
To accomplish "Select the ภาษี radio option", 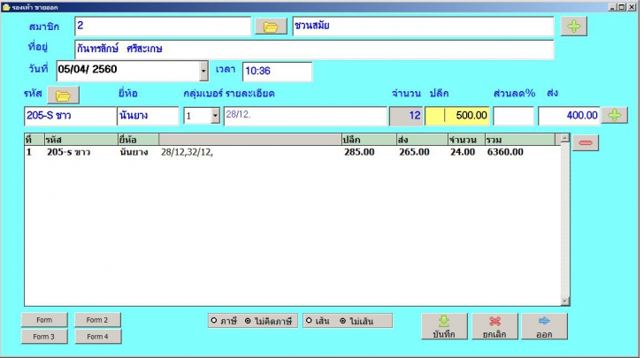I will 224,321.
